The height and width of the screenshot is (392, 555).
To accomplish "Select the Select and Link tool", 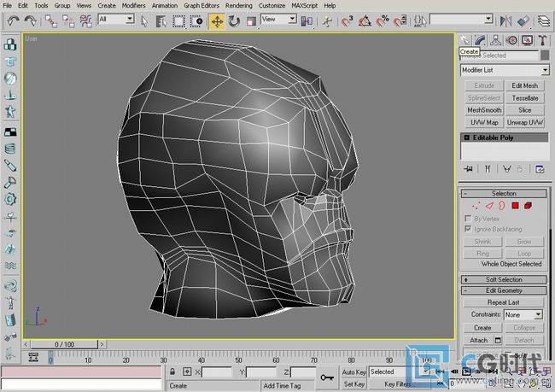I will [x=51, y=21].
